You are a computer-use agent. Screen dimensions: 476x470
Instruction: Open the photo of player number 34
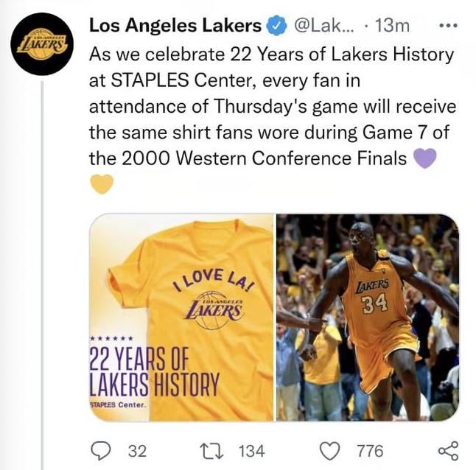[x=368, y=318]
